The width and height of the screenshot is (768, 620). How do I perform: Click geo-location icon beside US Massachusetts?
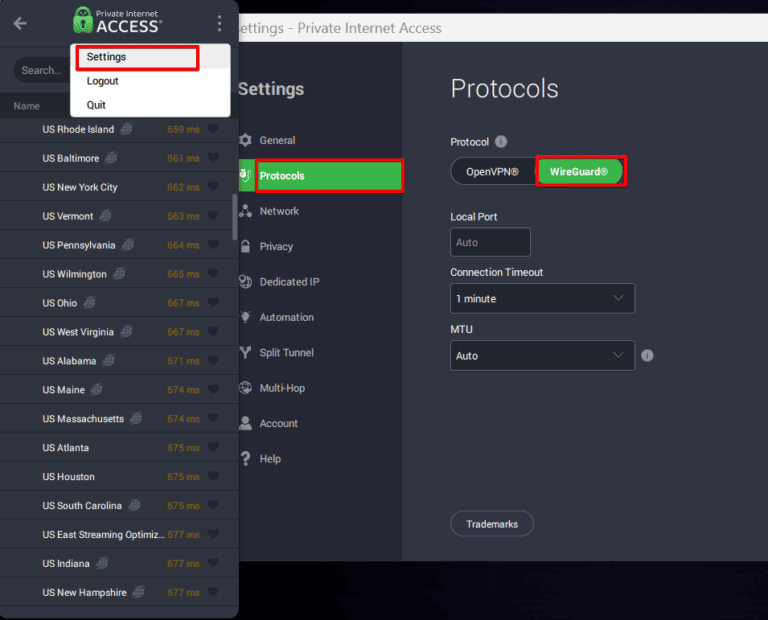click(x=136, y=418)
